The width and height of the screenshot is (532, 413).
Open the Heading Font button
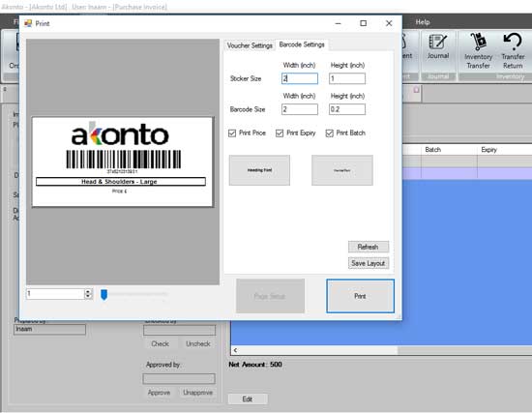259,170
